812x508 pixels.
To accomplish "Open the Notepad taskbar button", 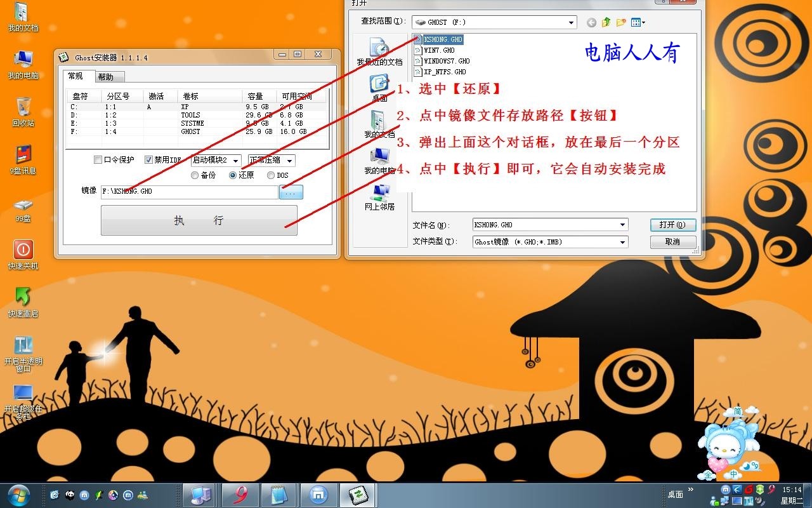I will 278,495.
